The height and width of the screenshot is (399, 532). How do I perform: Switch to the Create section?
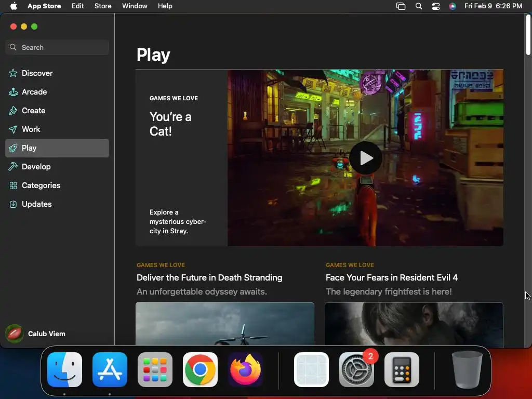click(57, 111)
